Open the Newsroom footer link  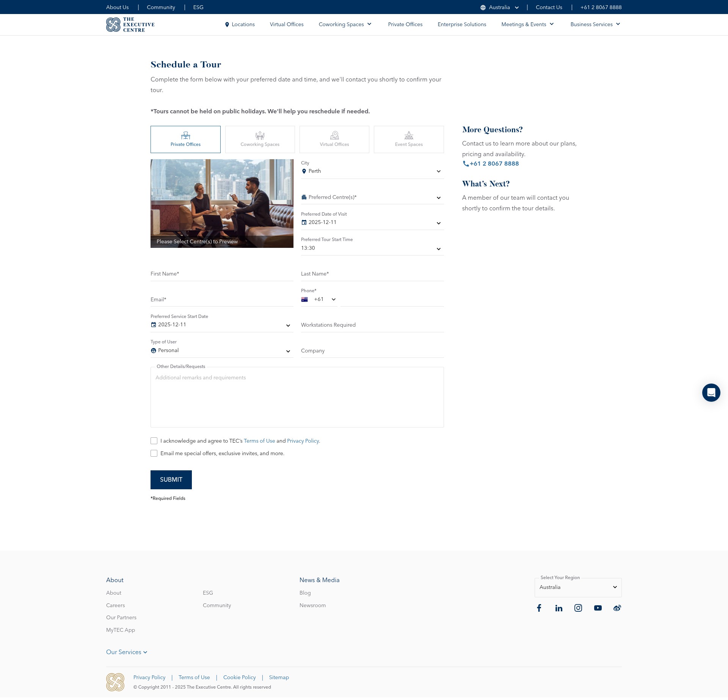tap(312, 606)
